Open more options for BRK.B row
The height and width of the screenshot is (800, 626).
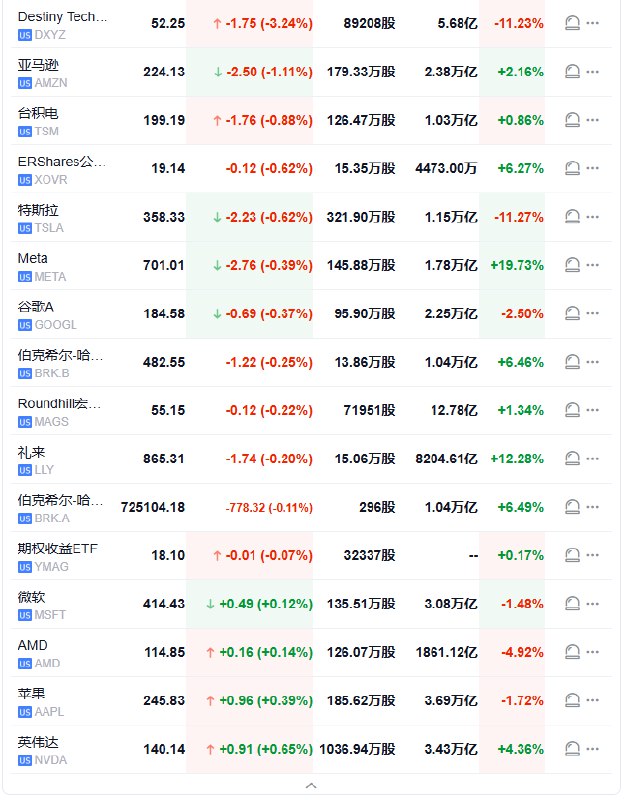click(x=592, y=362)
